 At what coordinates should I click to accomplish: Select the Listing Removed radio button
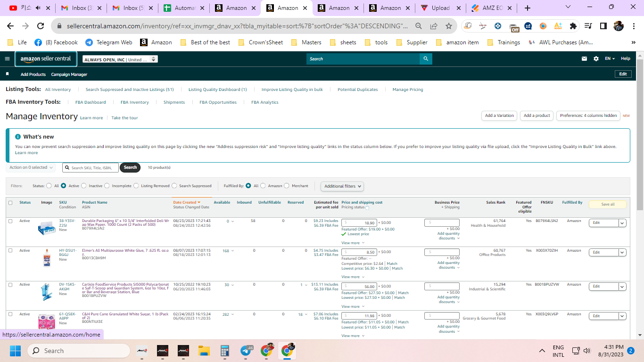(x=136, y=186)
